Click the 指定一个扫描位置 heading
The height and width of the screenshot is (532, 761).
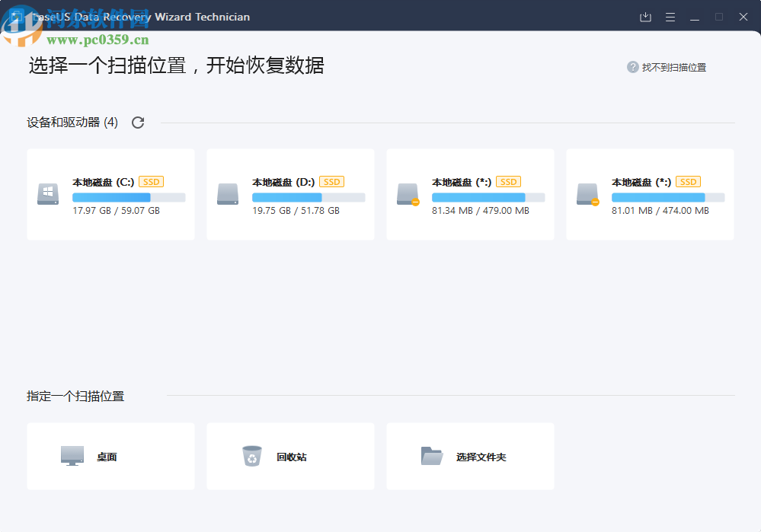point(75,397)
